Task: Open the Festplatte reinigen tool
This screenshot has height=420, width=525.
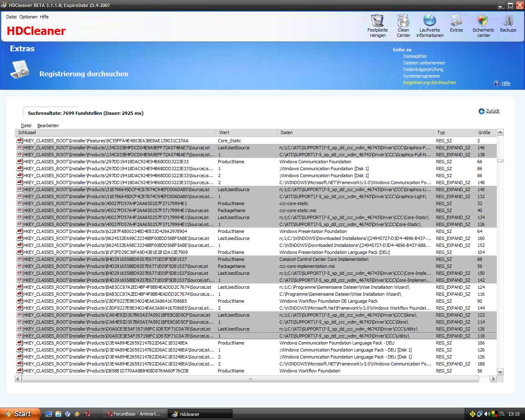Action: click(377, 25)
